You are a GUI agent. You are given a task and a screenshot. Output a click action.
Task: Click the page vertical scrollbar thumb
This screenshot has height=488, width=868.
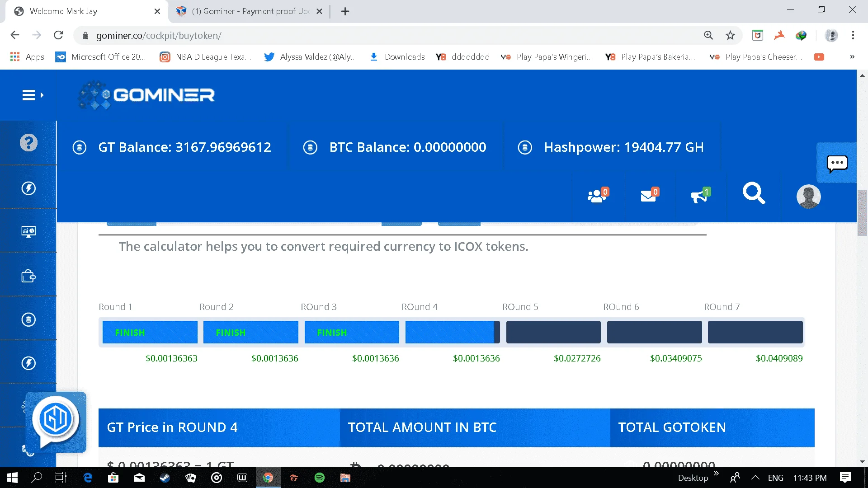[x=862, y=213]
